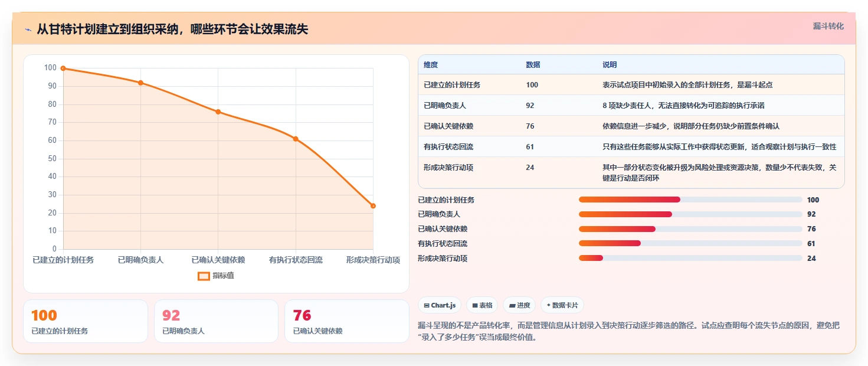
Task: Click the card title about 甘特计划
Action: [172, 30]
